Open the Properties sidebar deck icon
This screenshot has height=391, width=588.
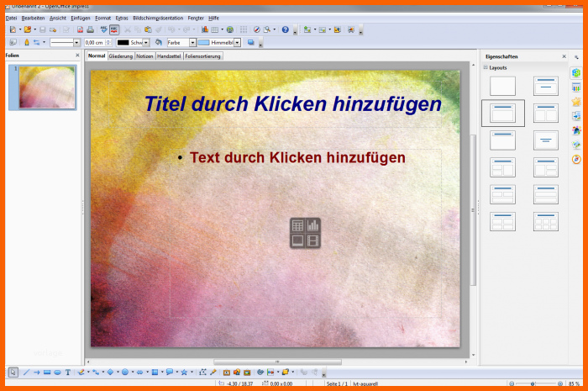click(x=576, y=73)
